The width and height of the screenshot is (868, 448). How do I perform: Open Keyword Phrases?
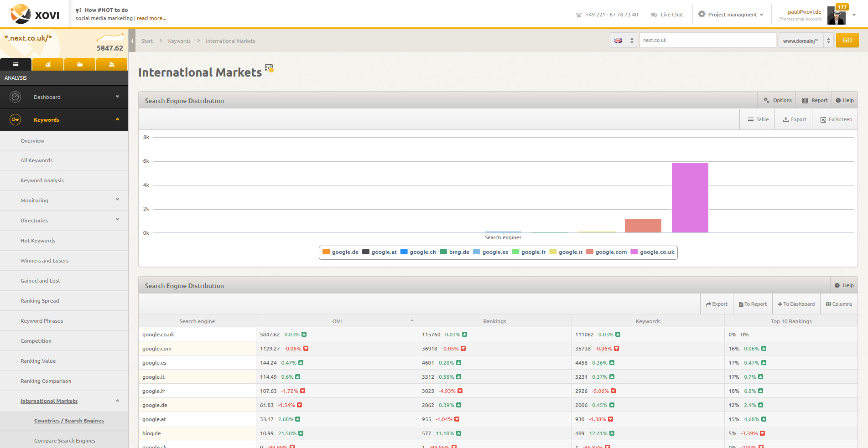[x=42, y=321]
